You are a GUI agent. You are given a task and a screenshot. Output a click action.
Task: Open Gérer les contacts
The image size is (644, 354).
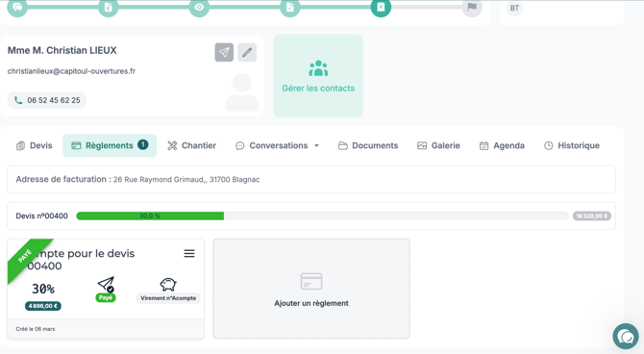(318, 76)
